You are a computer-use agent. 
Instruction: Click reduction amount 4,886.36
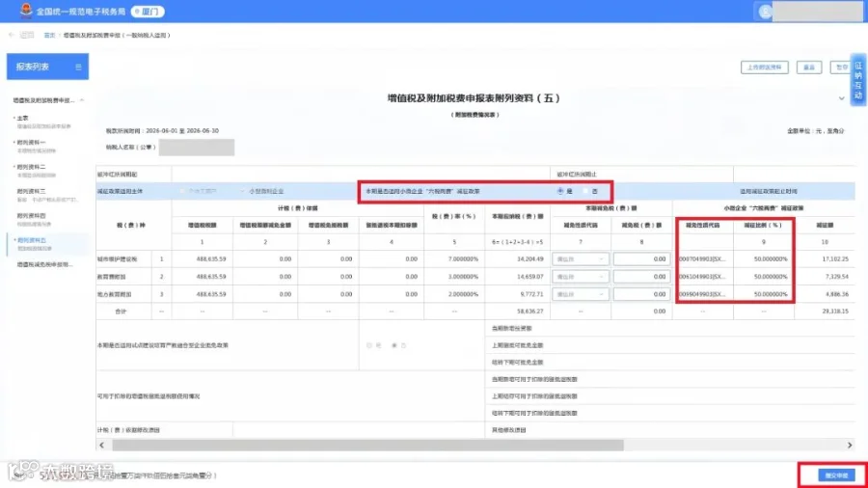click(x=836, y=294)
